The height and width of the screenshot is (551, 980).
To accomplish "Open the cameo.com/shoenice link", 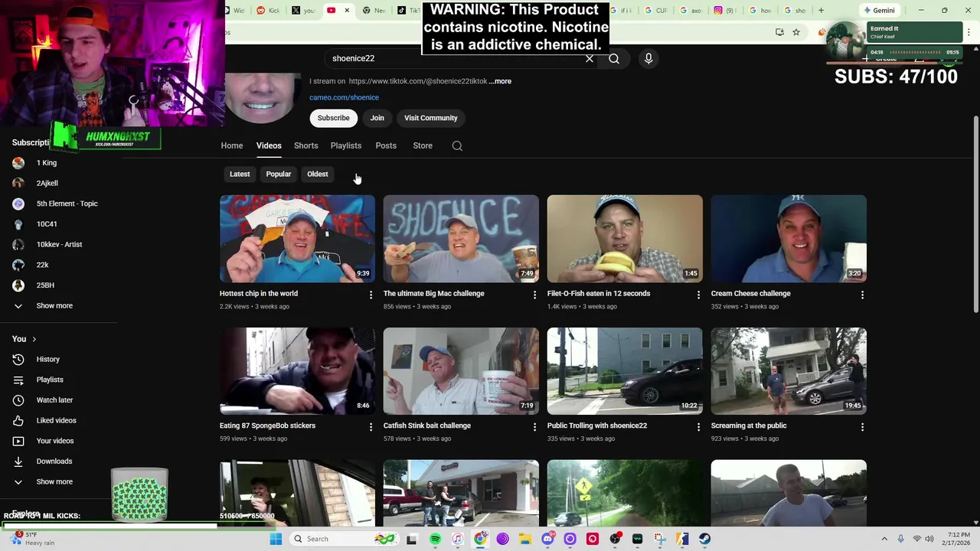I will (x=344, y=97).
